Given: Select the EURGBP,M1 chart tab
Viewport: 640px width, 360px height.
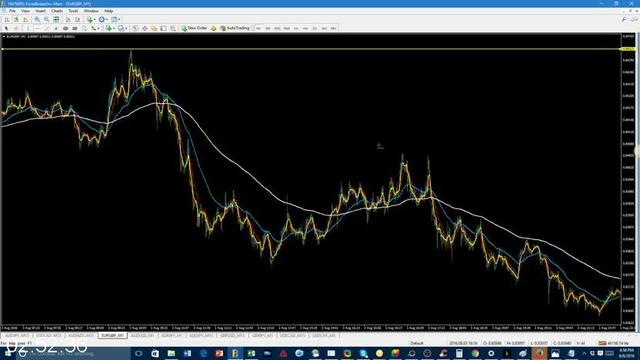Looking at the screenshot, I should pos(112,336).
